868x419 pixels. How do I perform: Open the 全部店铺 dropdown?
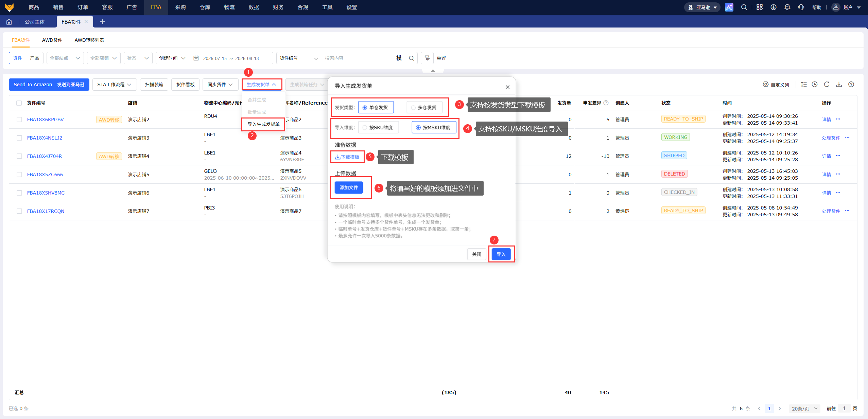104,58
